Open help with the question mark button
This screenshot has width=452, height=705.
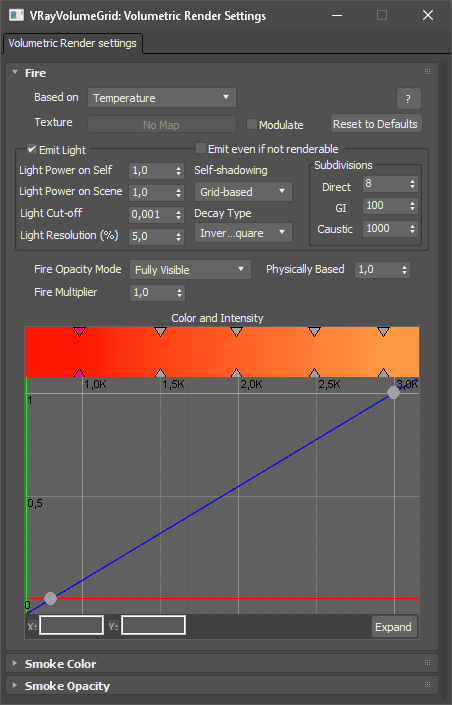click(x=408, y=98)
